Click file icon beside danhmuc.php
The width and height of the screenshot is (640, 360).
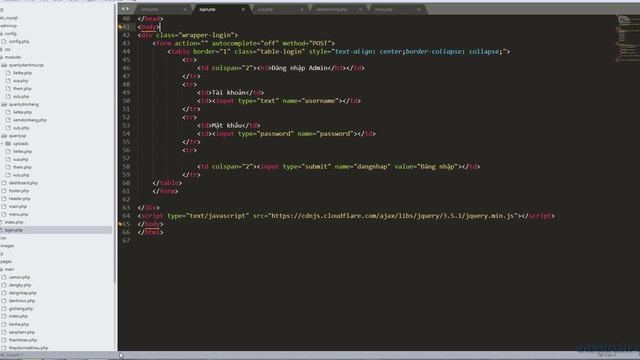point(4,301)
